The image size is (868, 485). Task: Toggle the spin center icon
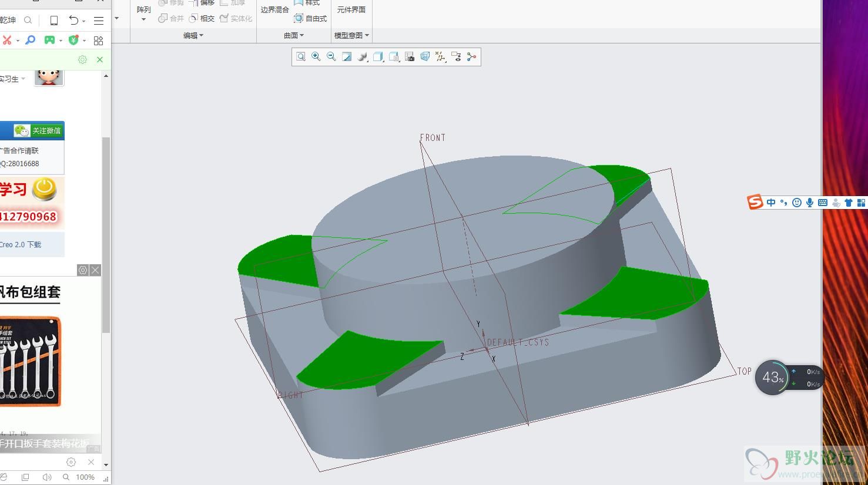click(x=471, y=57)
